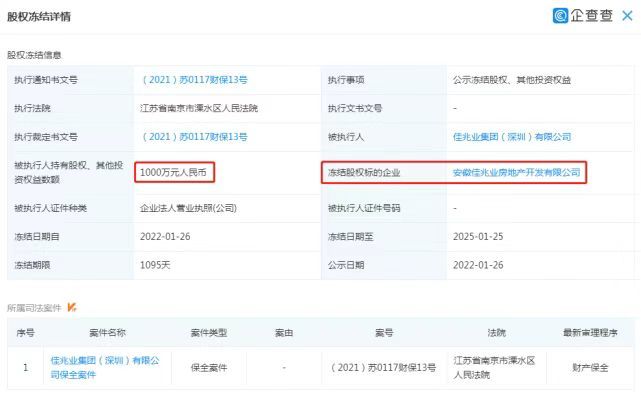This screenshot has height=400, width=641.
Task: Select the 1095天 freeze period value
Action: tap(155, 265)
